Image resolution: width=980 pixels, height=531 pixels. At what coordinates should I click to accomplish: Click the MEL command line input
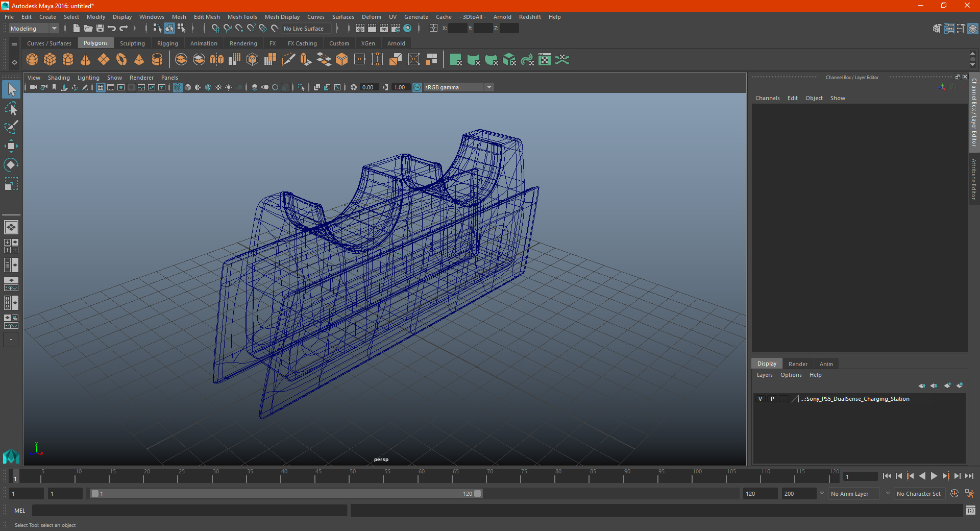pyautogui.click(x=189, y=511)
